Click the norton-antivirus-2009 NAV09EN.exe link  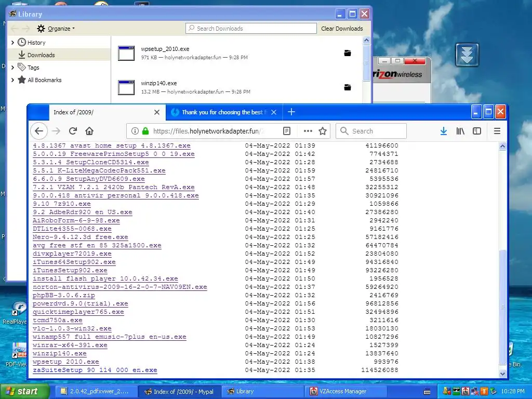click(120, 287)
